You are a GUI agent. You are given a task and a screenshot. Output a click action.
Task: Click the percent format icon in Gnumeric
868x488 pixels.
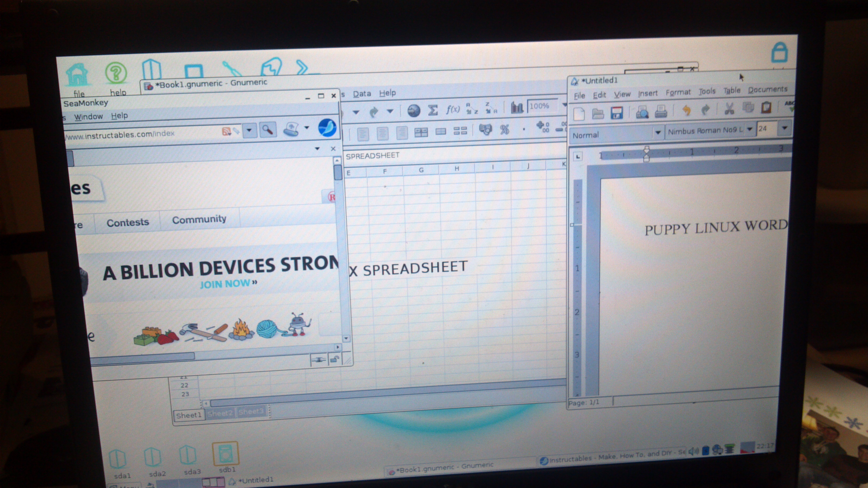pyautogui.click(x=504, y=129)
